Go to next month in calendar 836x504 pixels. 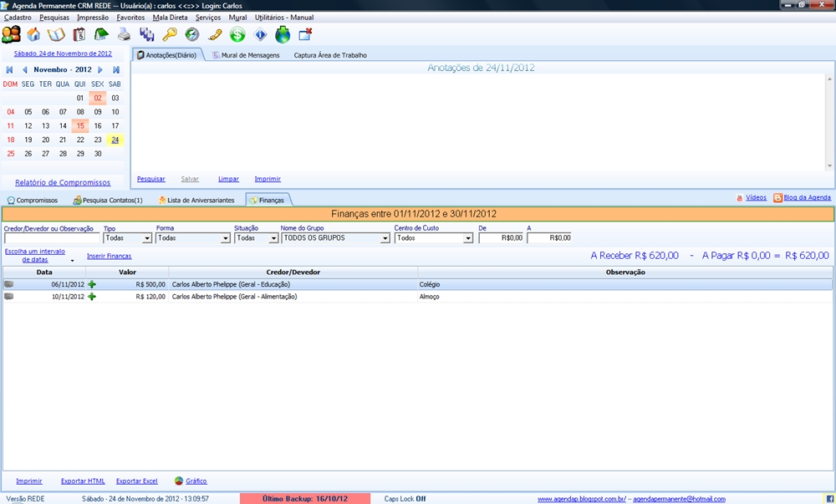tap(100, 70)
